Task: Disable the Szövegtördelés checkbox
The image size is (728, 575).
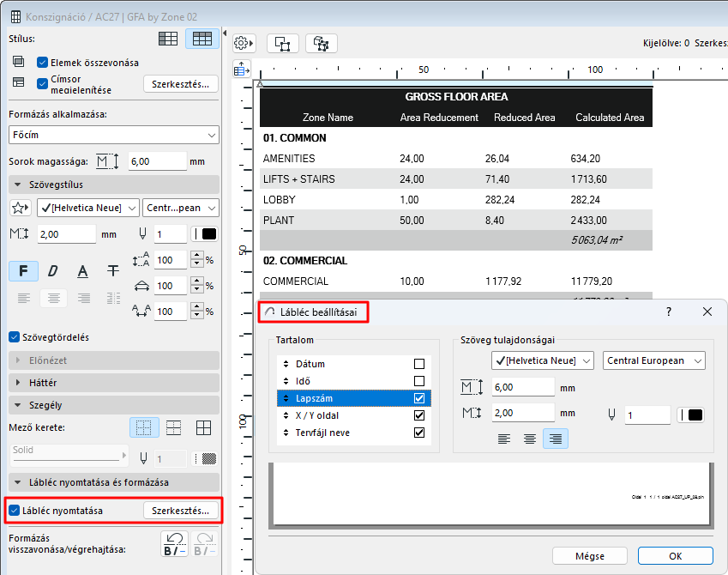Action: 14,337
